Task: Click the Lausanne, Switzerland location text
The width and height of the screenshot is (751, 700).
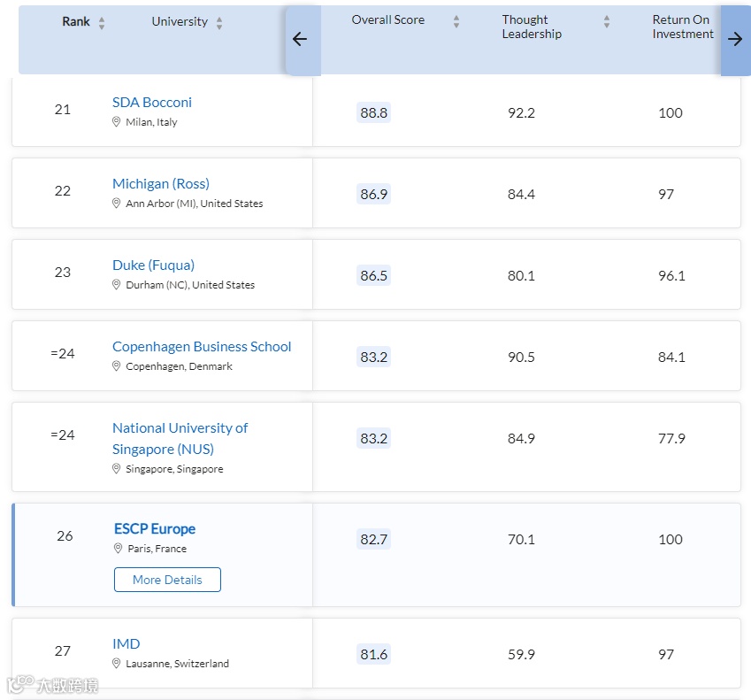Action: (x=177, y=664)
